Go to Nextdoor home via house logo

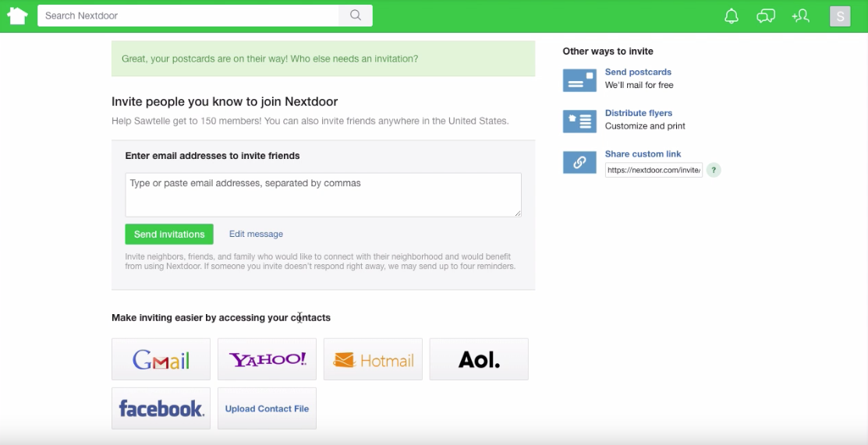17,16
